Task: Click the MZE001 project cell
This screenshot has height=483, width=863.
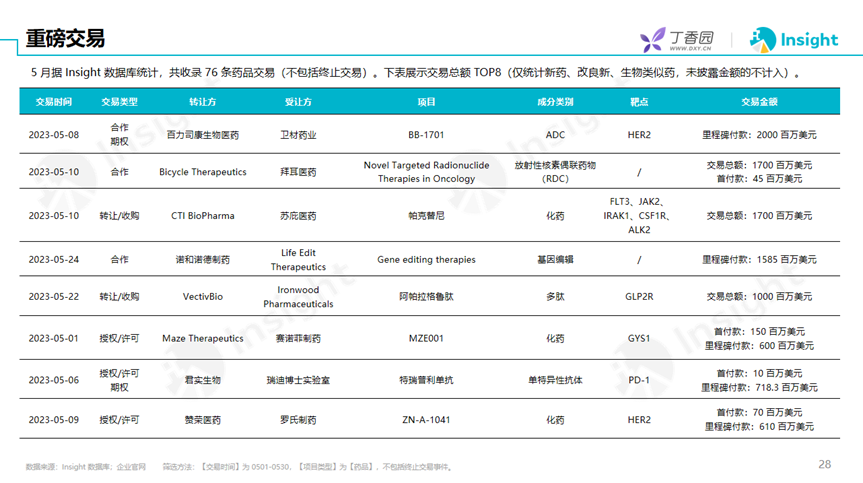Action: tap(426, 338)
